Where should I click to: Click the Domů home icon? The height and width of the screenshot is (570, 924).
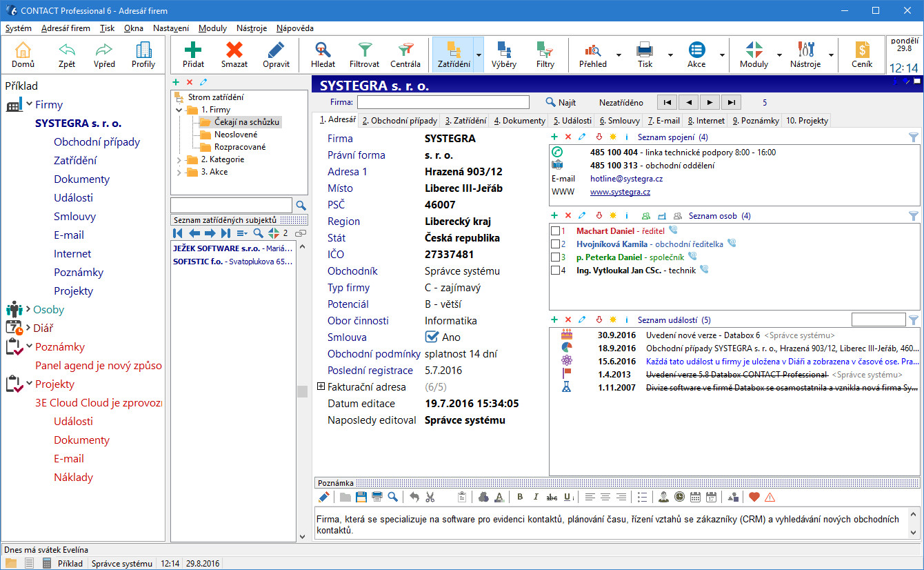[x=23, y=50]
